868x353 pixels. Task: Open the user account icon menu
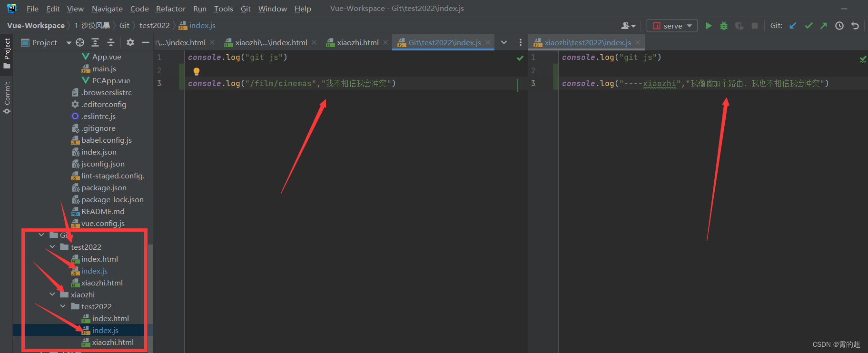tap(628, 26)
